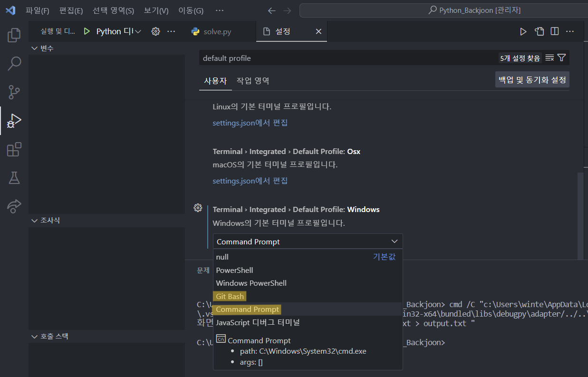
Task: Open the 선택 영역(S) menu
Action: tap(113, 10)
